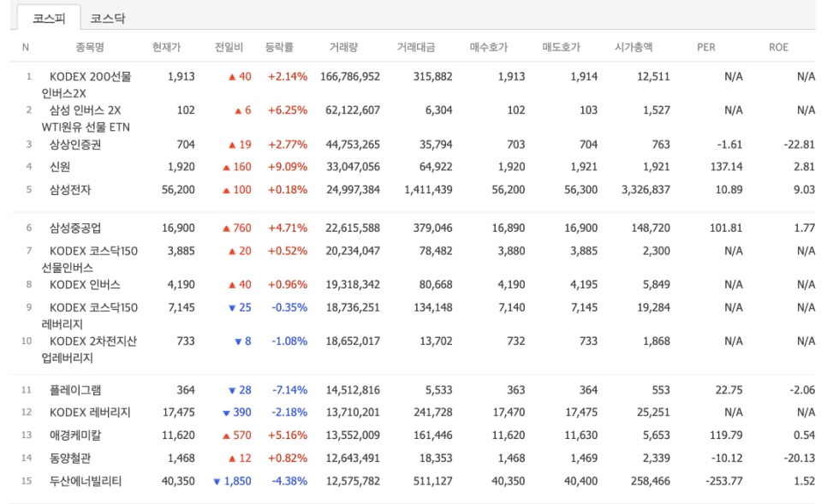The height and width of the screenshot is (504, 827).
Task: Open the 두산에너빌리티 stock link
Action: pos(86,481)
